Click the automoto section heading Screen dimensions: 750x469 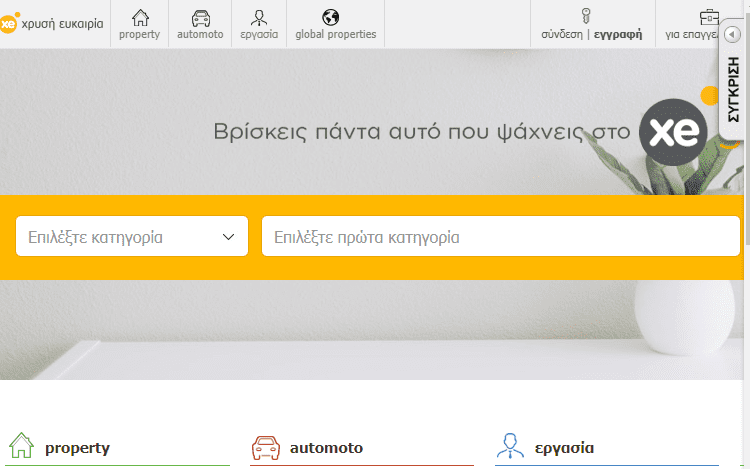pos(326,448)
